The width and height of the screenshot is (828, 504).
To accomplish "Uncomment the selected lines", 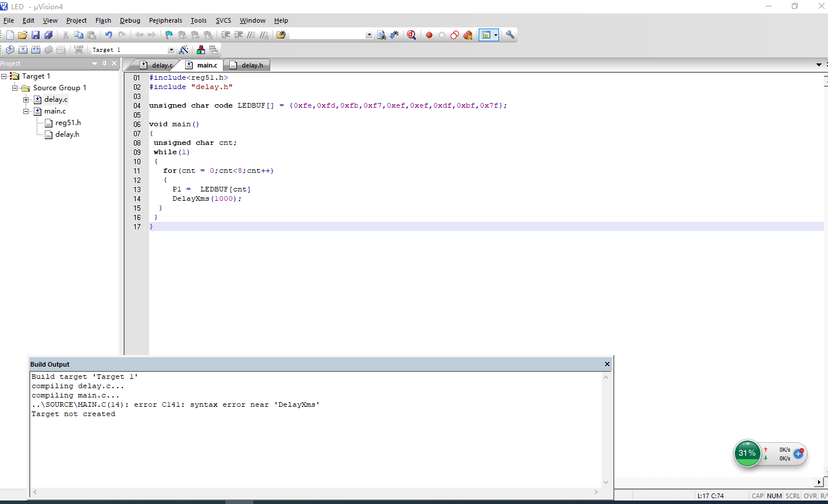I will click(x=264, y=35).
